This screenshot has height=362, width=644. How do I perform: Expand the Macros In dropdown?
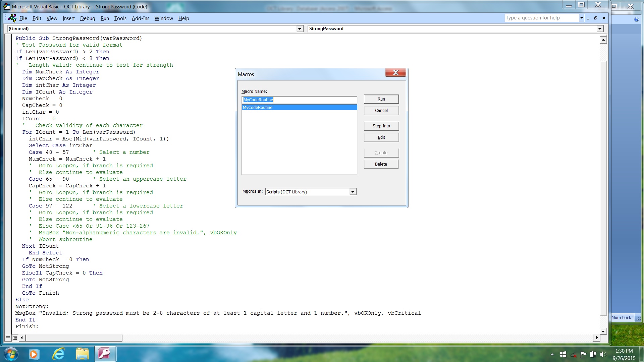click(x=353, y=192)
